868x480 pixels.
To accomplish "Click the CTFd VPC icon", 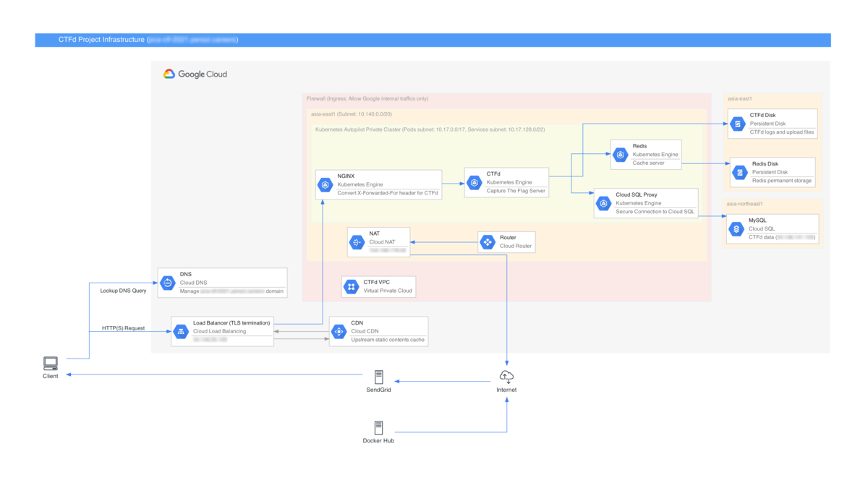I will (351, 287).
